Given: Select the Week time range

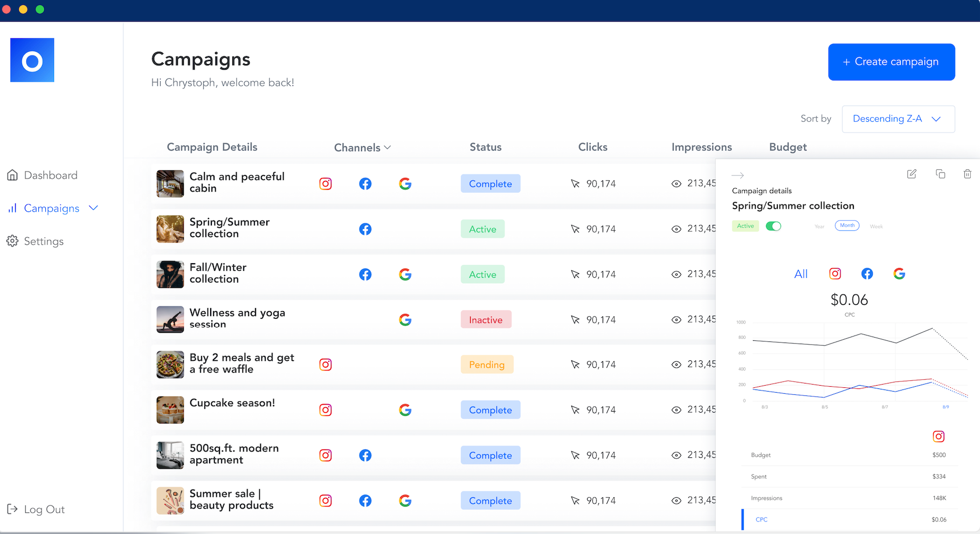Looking at the screenshot, I should 876,227.
